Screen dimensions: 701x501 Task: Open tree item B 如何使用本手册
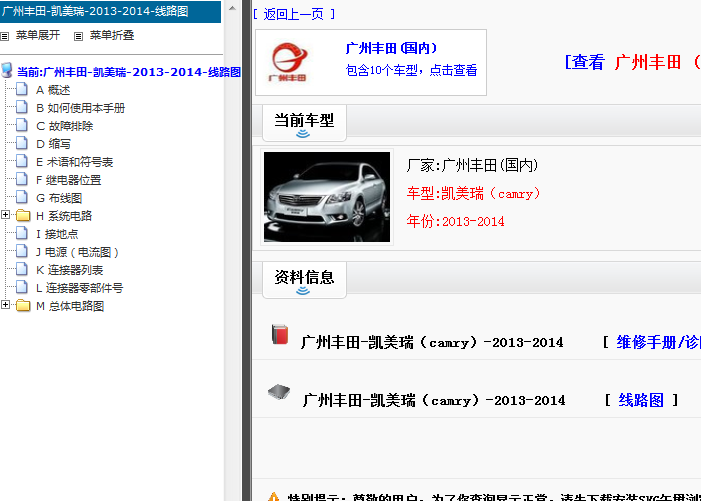(x=80, y=108)
